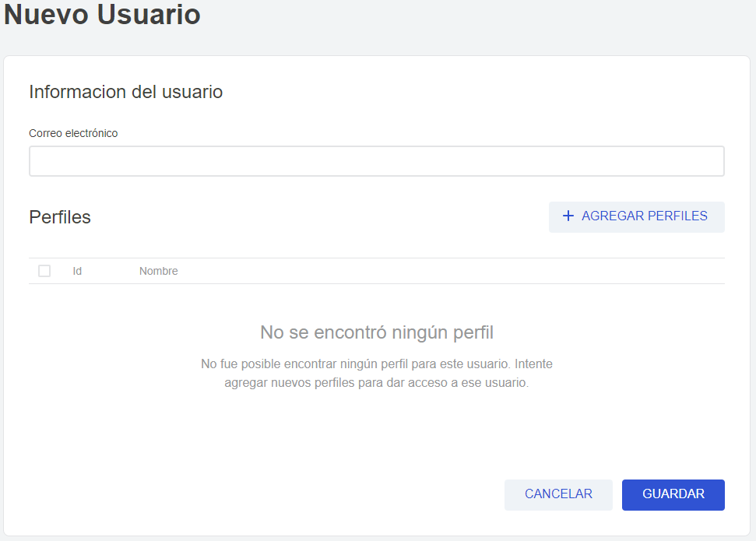Click the Nombre column header
Image resolution: width=756 pixels, height=541 pixels.
tap(158, 271)
